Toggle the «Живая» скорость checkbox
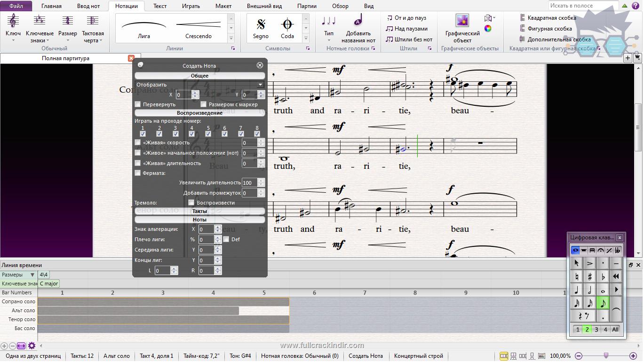This screenshot has width=644, height=363. (x=138, y=142)
